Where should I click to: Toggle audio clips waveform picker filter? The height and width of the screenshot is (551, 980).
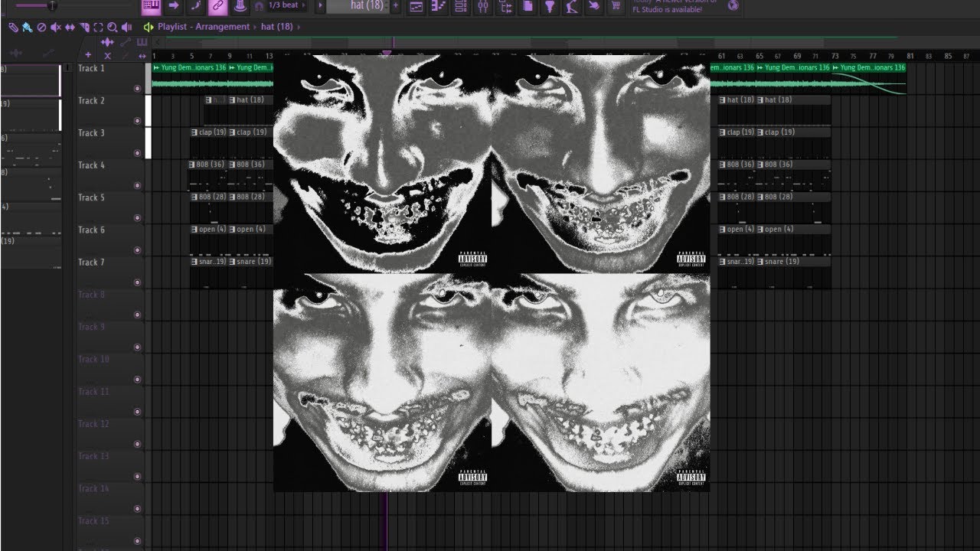coord(107,41)
